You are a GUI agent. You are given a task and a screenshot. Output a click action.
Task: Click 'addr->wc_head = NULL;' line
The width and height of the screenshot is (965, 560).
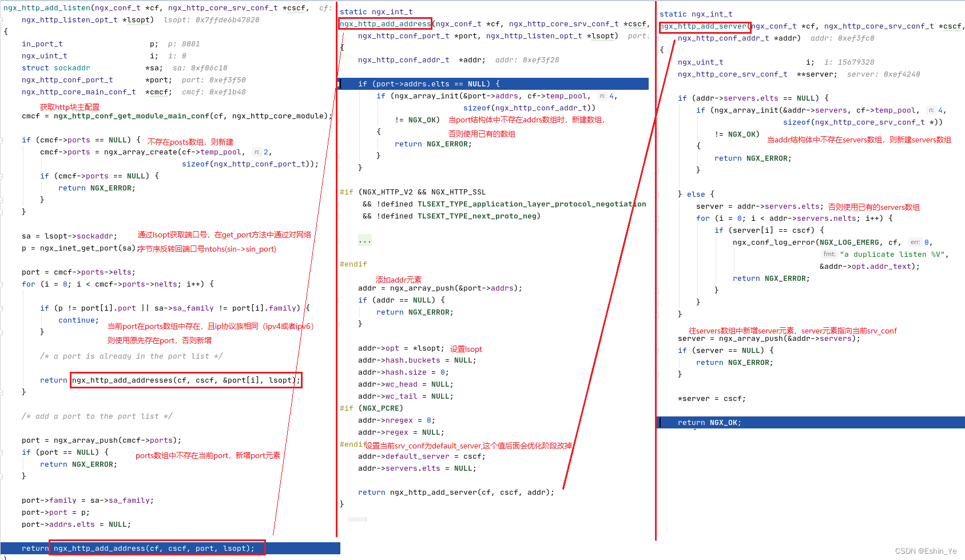coord(406,384)
